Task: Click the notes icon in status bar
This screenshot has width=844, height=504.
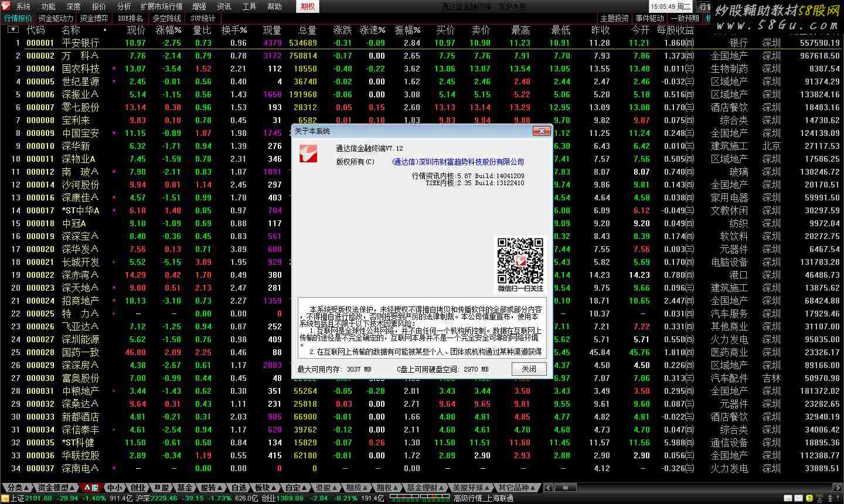Action: 788,498
